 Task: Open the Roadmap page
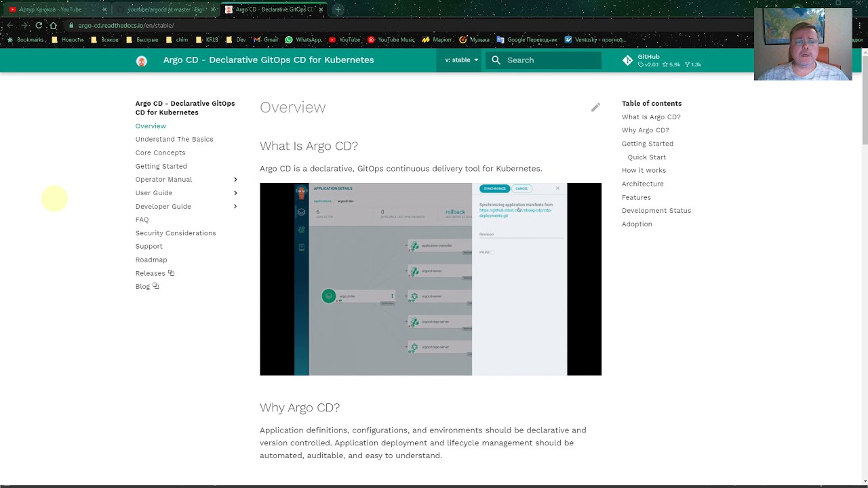(151, 260)
